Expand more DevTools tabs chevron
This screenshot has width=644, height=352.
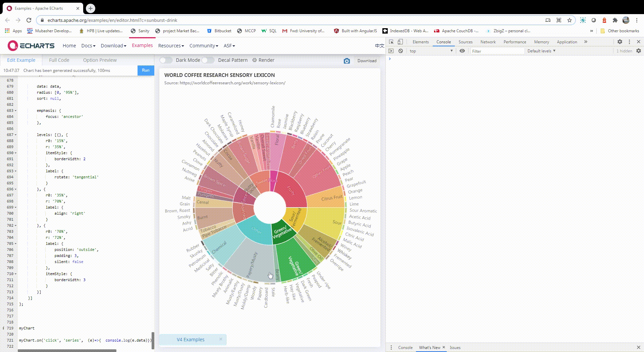586,42
